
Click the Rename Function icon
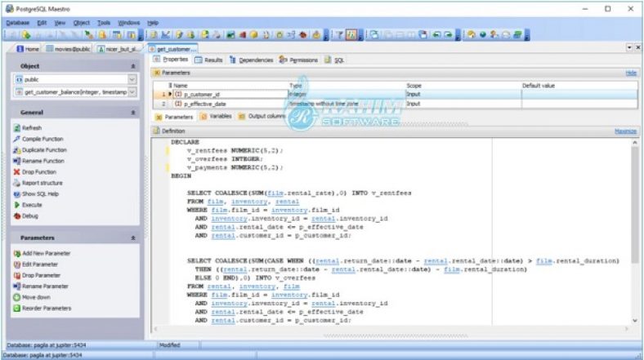[17, 161]
